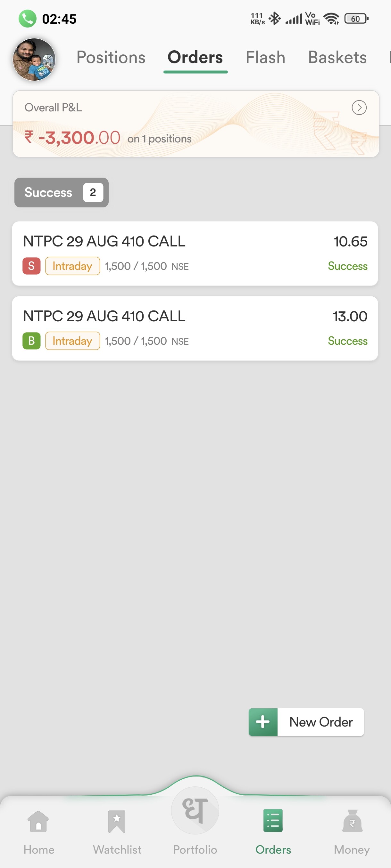Tap the battery status indicator
The image size is (391, 868).
pyautogui.click(x=356, y=19)
